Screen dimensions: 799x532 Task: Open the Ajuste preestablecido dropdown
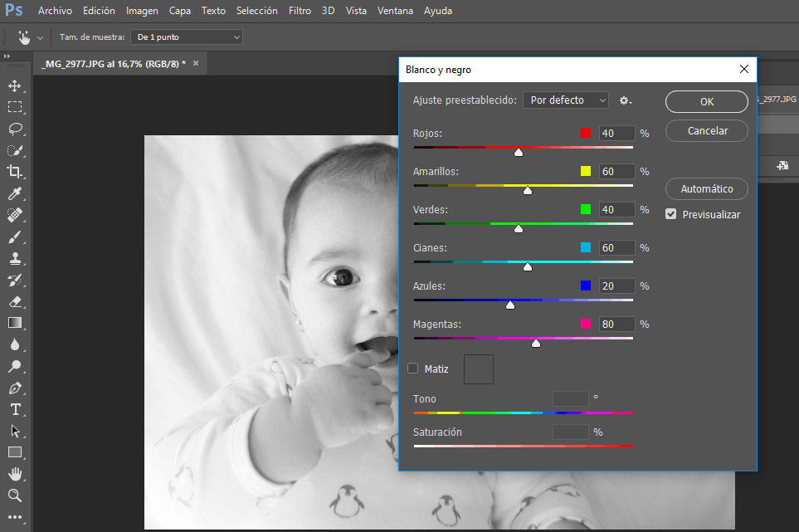click(x=566, y=100)
